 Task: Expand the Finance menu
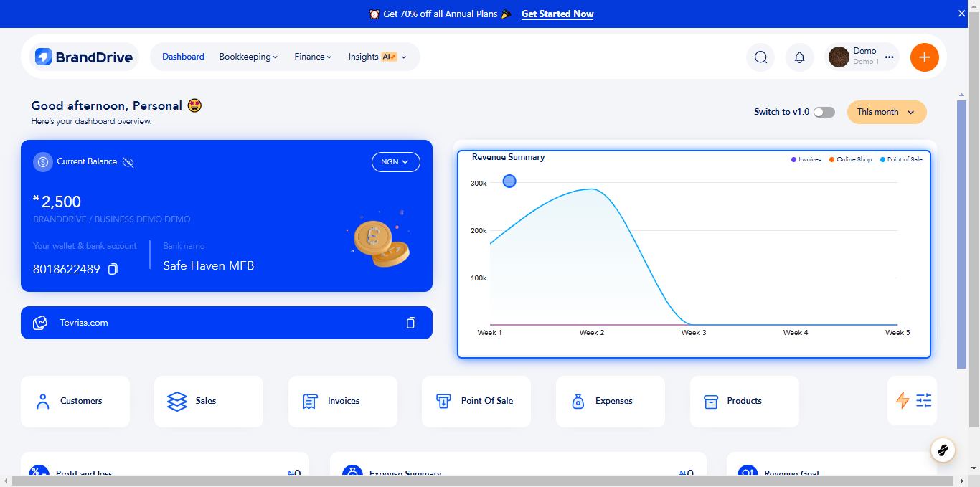pyautogui.click(x=313, y=57)
